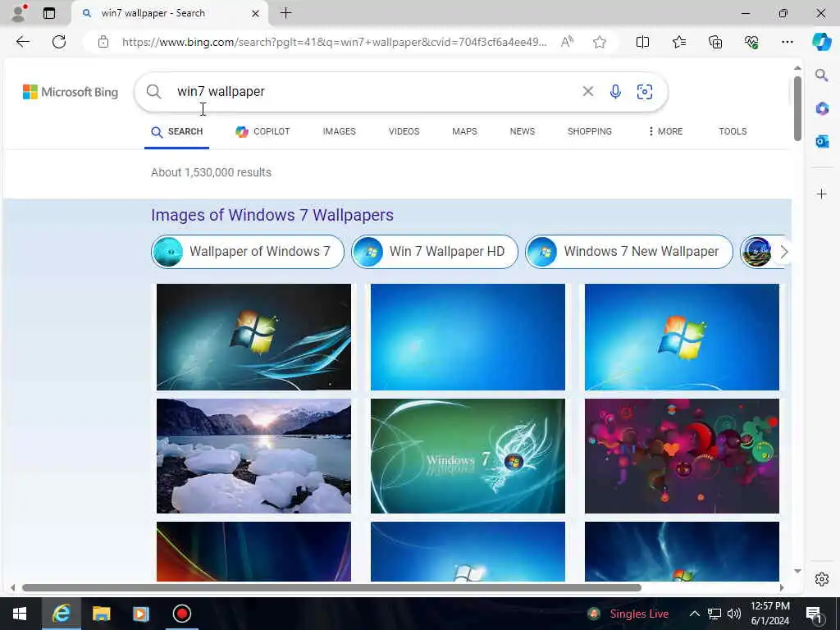Image resolution: width=840 pixels, height=630 pixels.
Task: Customize sidebar with the plus icon
Action: click(822, 194)
